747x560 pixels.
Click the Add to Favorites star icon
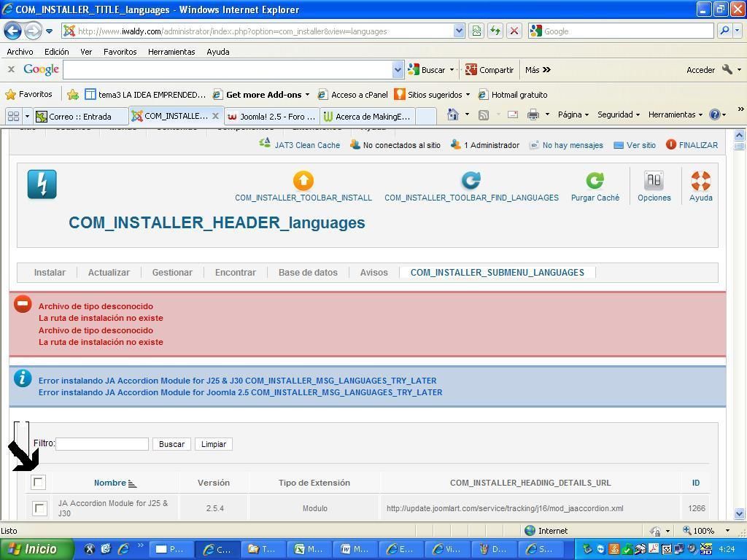[x=73, y=94]
